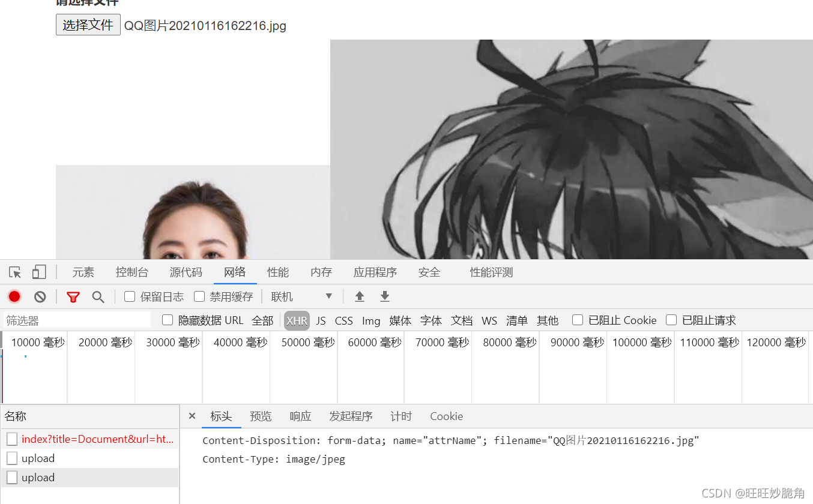The image size is (813, 504).
Task: Open the Cookie details tab
Action: tap(446, 416)
